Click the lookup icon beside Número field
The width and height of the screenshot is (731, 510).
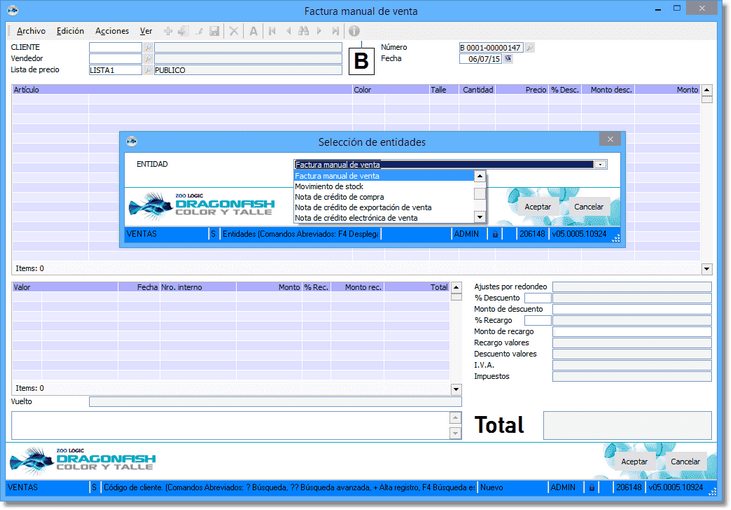[x=530, y=47]
